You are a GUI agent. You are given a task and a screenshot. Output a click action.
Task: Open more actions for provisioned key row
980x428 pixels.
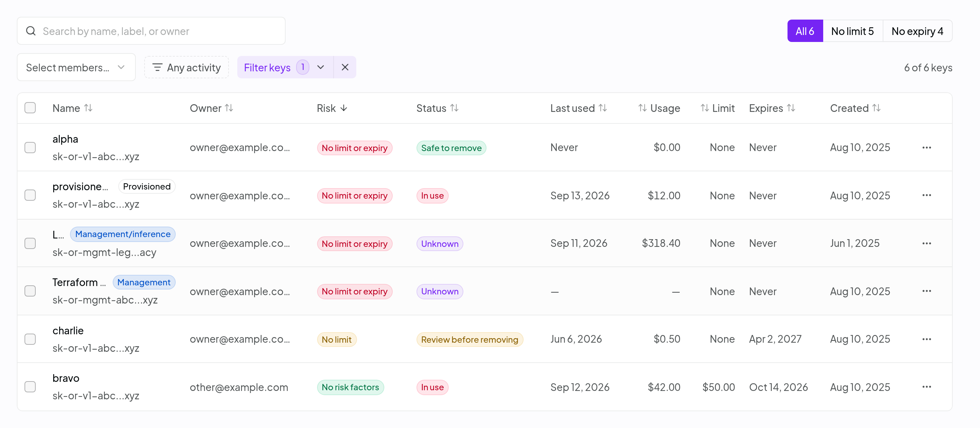point(926,195)
